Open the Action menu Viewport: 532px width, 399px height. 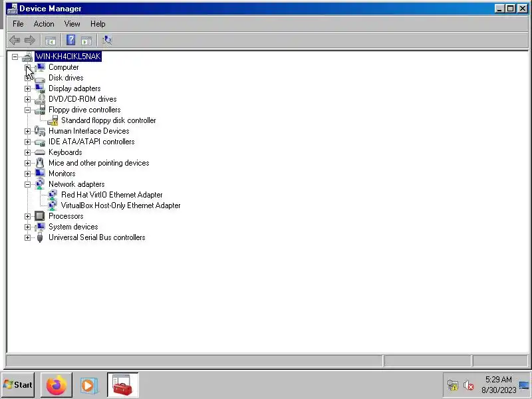[x=44, y=24]
